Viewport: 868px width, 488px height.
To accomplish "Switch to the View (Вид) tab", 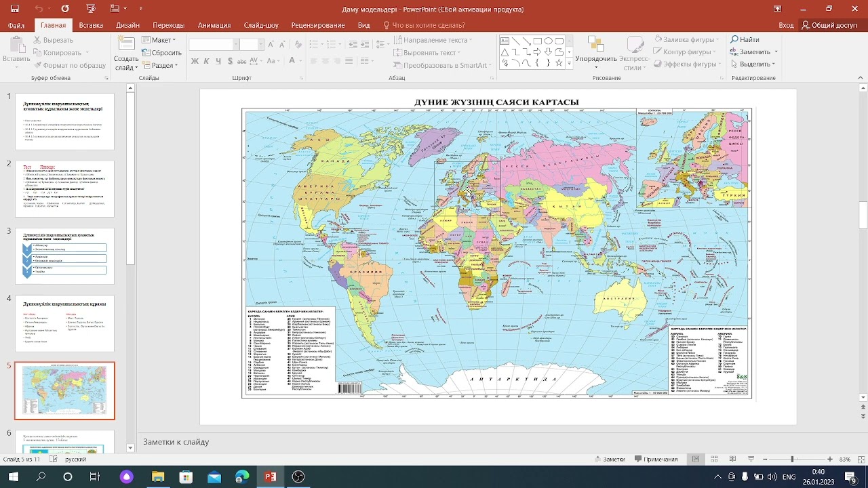I will [363, 25].
